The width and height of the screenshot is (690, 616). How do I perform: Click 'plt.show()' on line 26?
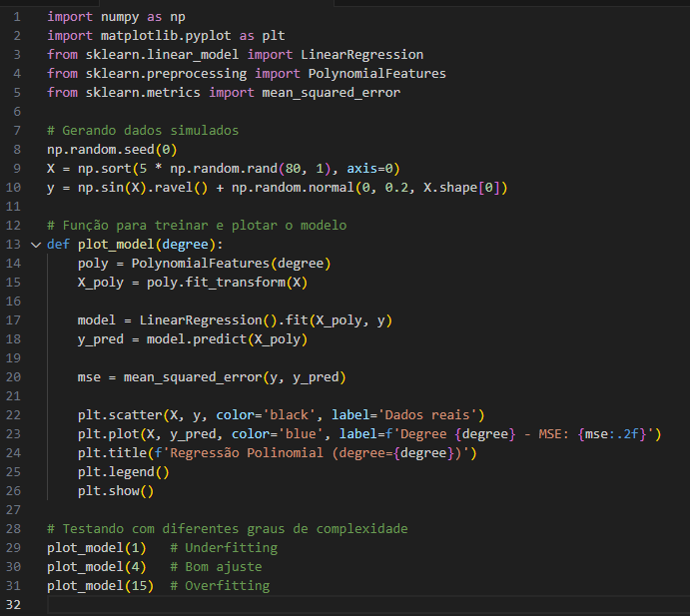pyautogui.click(x=116, y=491)
